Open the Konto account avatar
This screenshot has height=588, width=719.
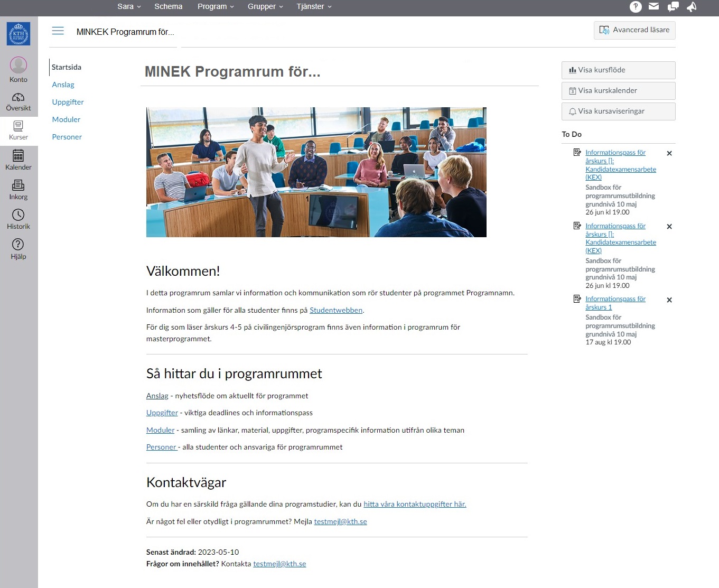[x=18, y=65]
